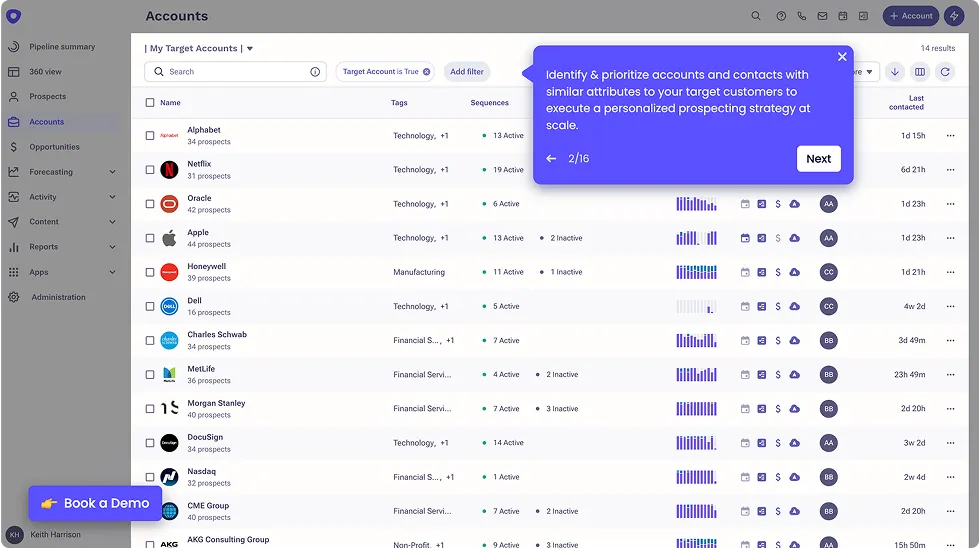The width and height of the screenshot is (979, 549).
Task: Expand the Forecasting sidebar menu
Action: pos(112,172)
